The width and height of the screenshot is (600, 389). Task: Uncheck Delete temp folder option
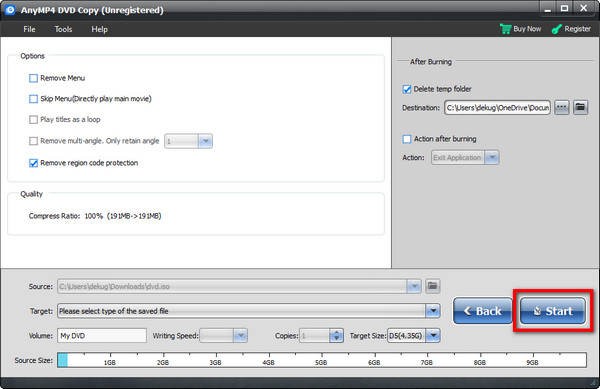pyautogui.click(x=407, y=89)
